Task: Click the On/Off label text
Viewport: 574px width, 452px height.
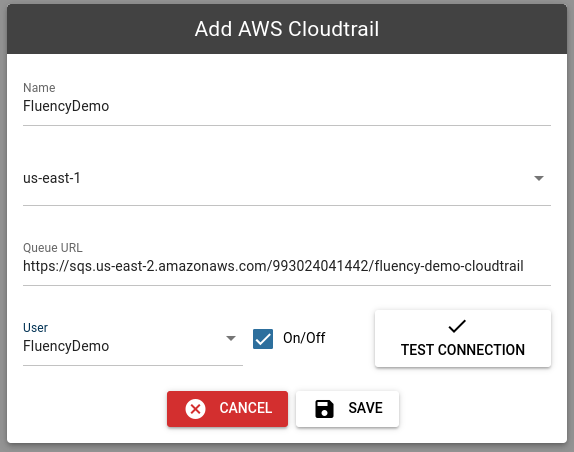Action: pos(304,338)
